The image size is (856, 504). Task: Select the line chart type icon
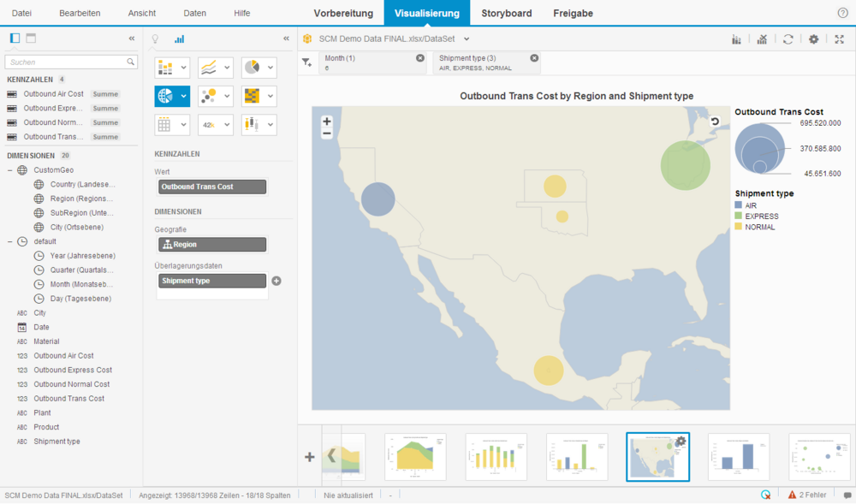(209, 68)
